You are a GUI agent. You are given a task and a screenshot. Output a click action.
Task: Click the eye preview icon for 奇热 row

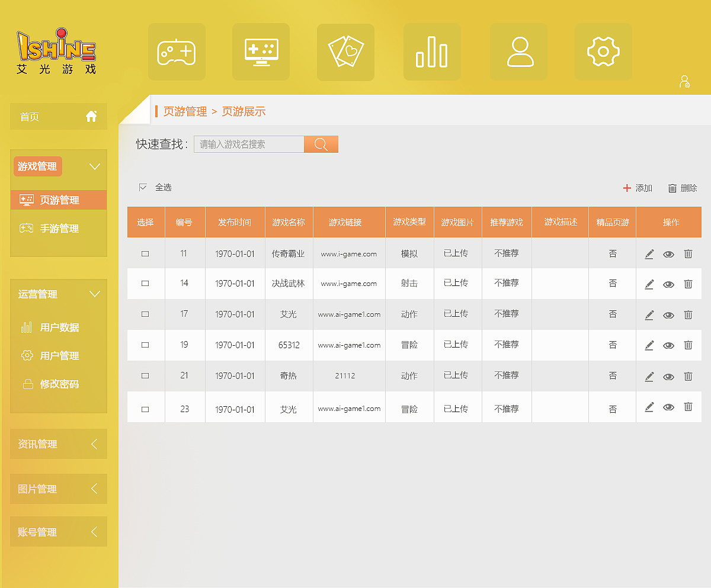tap(668, 376)
